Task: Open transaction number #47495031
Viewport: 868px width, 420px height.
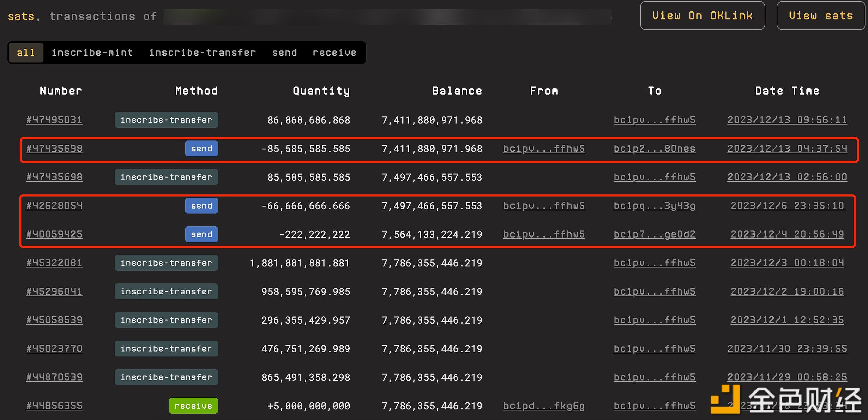Action: click(x=54, y=120)
